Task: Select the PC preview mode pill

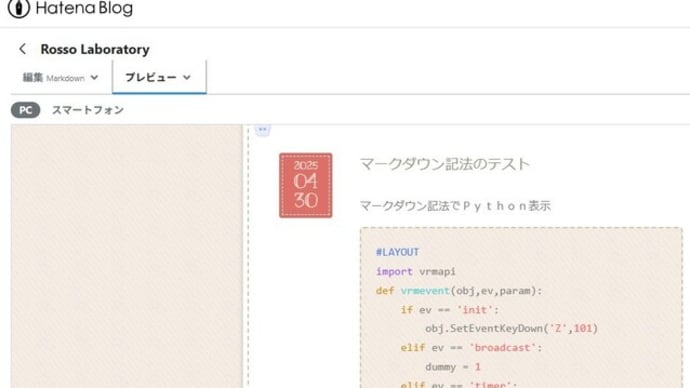Action: (26, 110)
